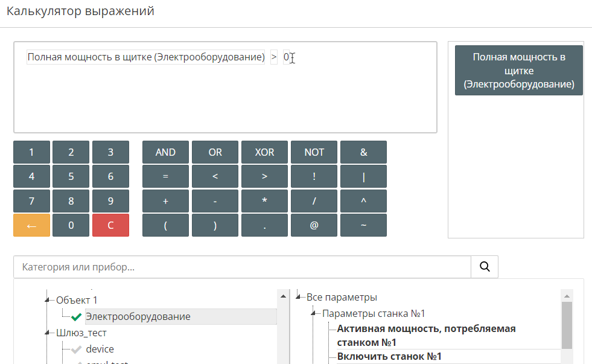The height and width of the screenshot is (364, 592).
Task: Click the greater-than operator button
Action: tap(264, 177)
